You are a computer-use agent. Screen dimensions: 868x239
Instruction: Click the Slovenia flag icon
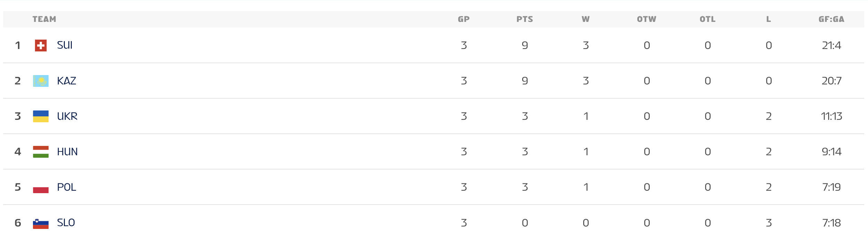click(41, 223)
